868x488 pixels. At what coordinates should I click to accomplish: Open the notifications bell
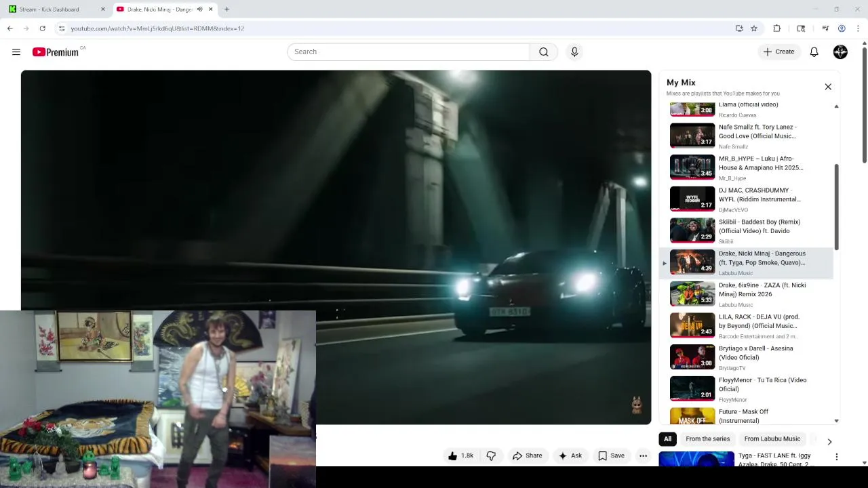click(814, 52)
